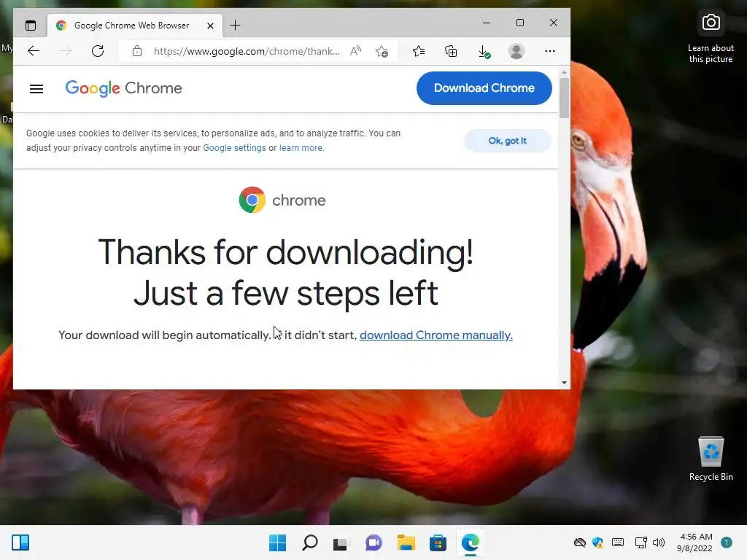Accept cookies with Ok, got it

508,141
